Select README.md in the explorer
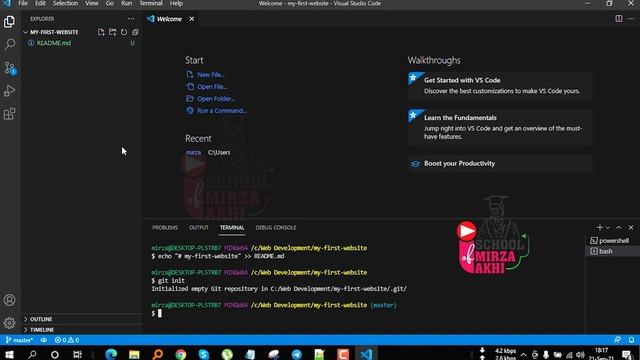Viewport: 640px width, 360px height. (53, 43)
